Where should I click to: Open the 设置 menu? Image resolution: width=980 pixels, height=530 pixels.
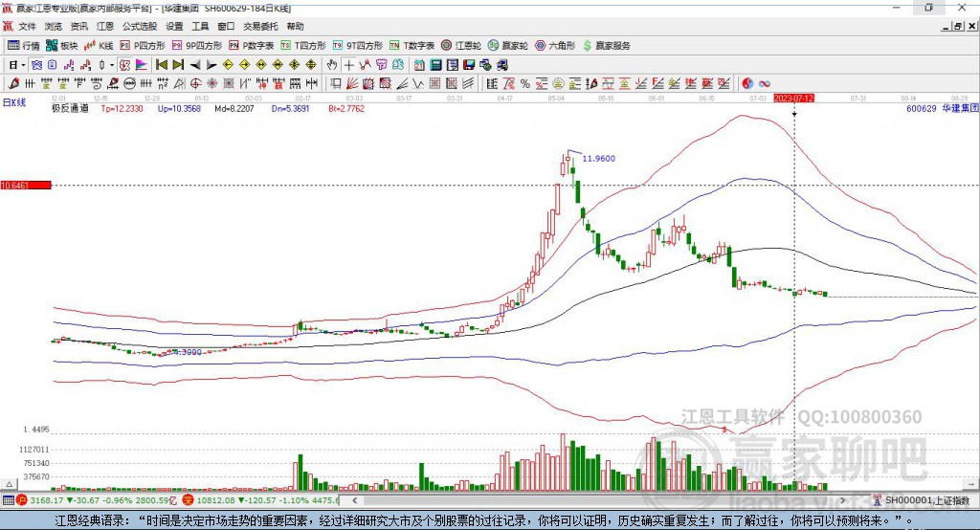[174, 26]
